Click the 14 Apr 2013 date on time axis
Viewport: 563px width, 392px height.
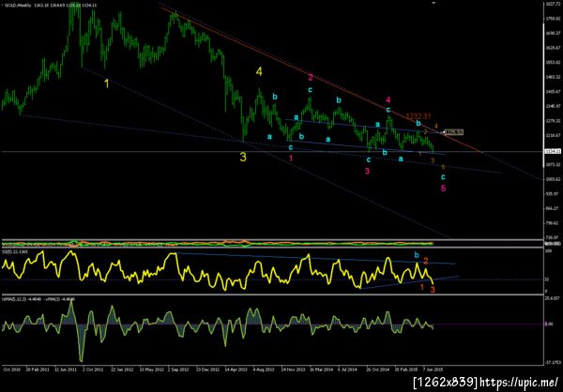235,369
